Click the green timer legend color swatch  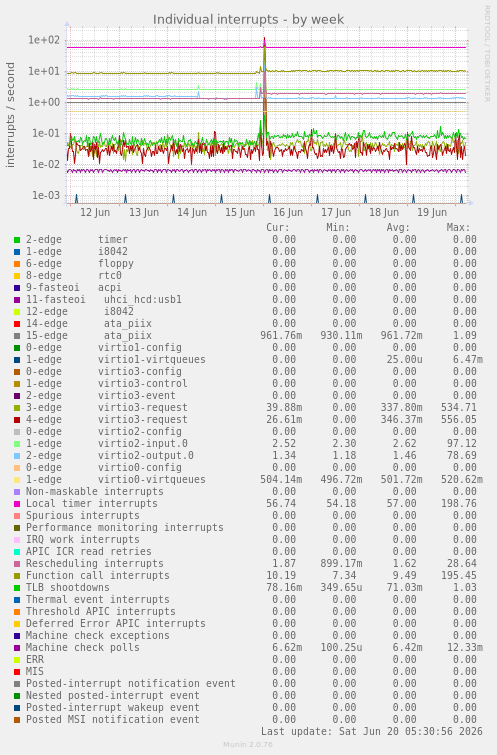(x=17, y=240)
